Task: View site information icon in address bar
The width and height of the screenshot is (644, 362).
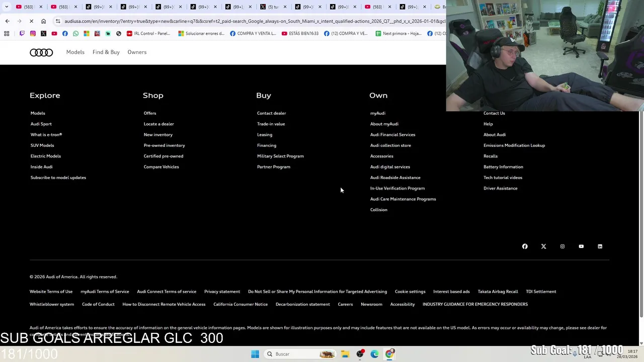Action: [x=58, y=21]
